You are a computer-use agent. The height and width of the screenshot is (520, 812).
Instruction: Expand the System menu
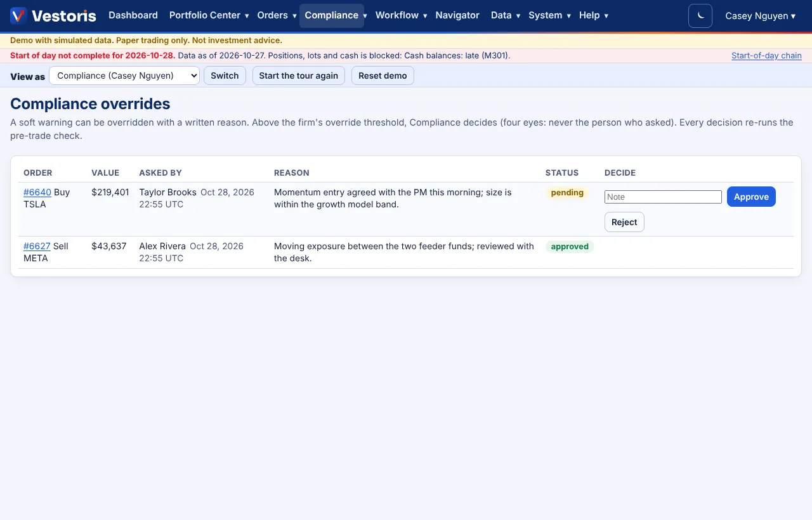click(x=549, y=15)
